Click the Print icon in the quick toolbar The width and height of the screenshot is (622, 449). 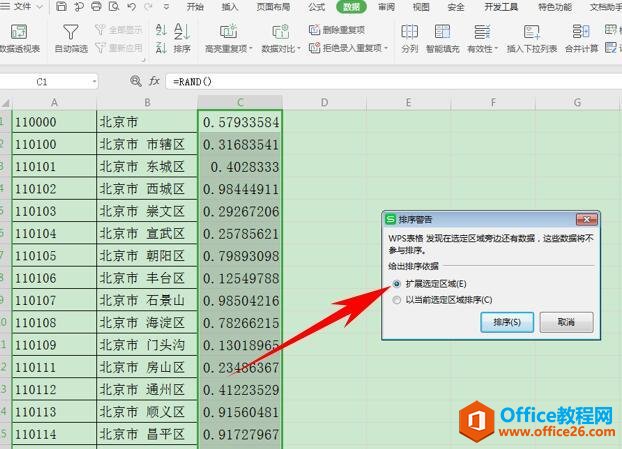pos(96,6)
